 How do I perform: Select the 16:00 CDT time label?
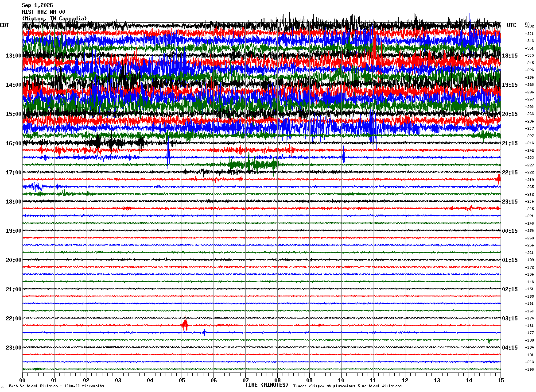click(x=13, y=143)
